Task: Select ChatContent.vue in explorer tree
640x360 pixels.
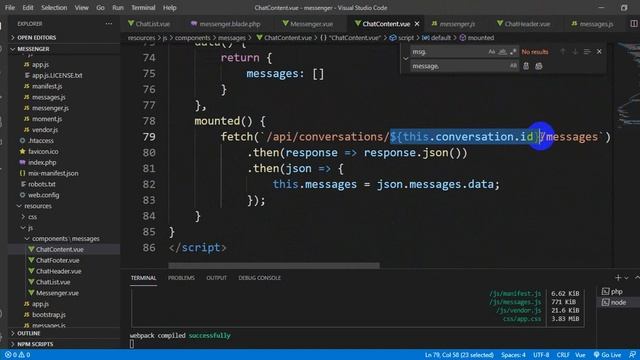Action: pos(59,249)
